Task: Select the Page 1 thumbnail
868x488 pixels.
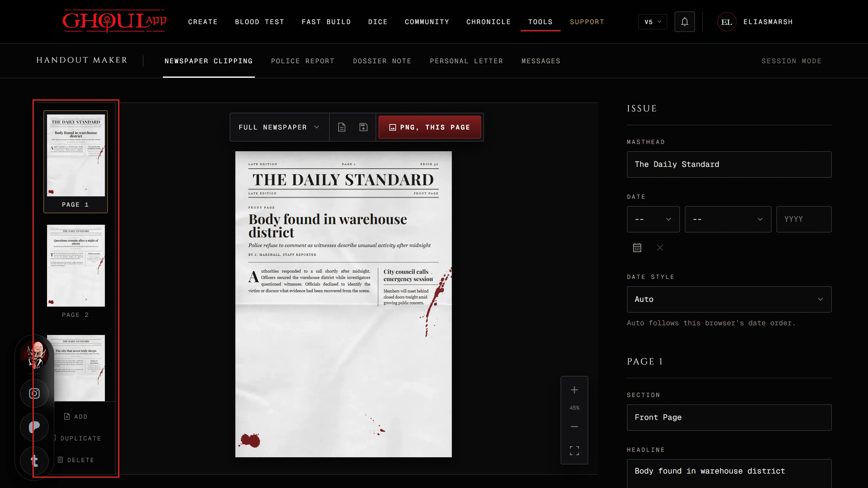Action: [75, 161]
